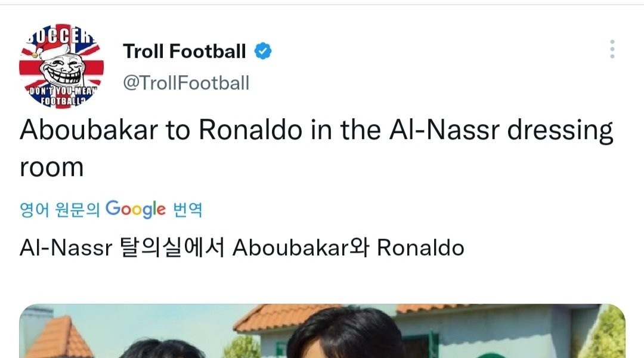Click the blue verified badge
The width and height of the screenshot is (644, 358).
[x=263, y=52]
